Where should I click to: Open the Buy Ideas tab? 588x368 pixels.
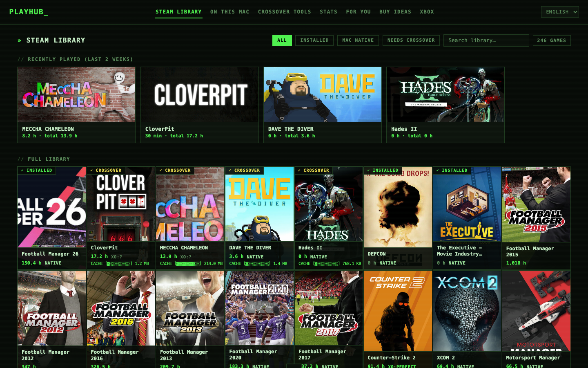(395, 12)
